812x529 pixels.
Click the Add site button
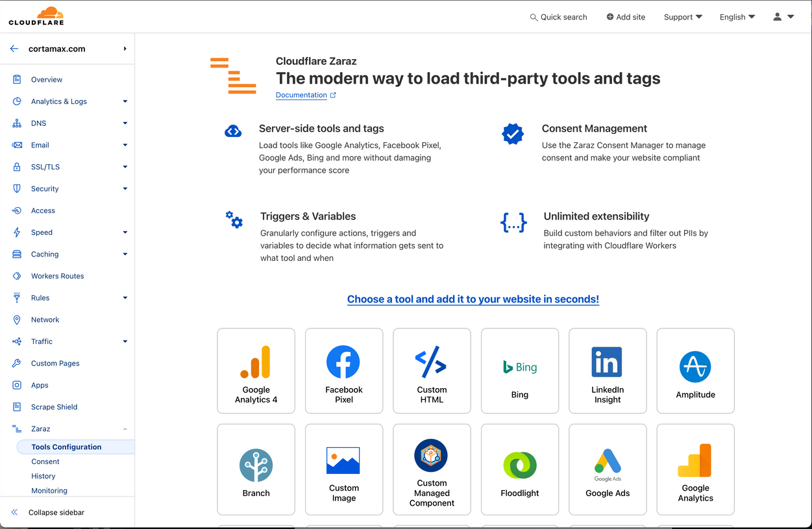626,17
